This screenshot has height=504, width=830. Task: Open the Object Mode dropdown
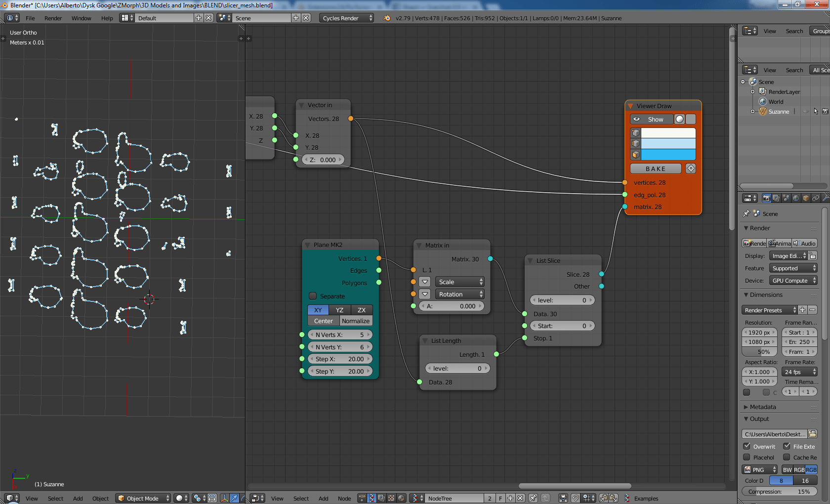click(x=143, y=498)
